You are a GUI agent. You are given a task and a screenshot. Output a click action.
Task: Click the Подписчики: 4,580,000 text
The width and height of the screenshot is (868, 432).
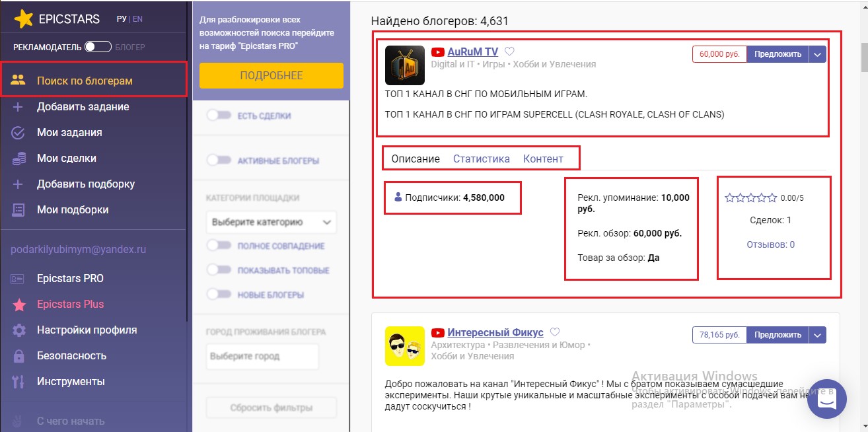tap(454, 197)
